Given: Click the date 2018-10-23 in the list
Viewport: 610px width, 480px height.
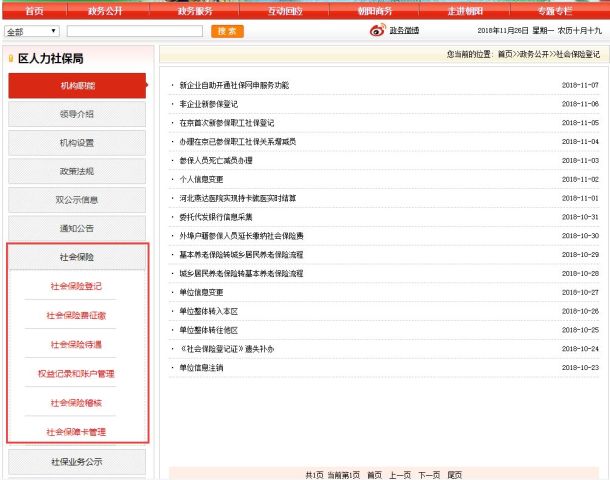Looking at the screenshot, I should click(580, 368).
